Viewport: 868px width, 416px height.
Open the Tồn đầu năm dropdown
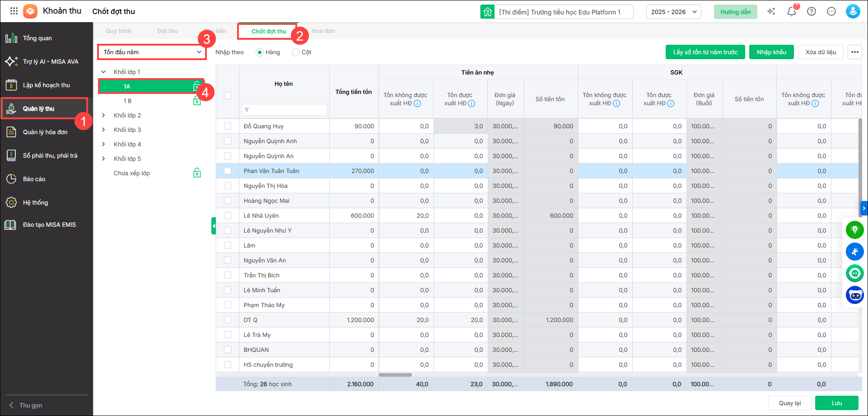click(x=152, y=52)
